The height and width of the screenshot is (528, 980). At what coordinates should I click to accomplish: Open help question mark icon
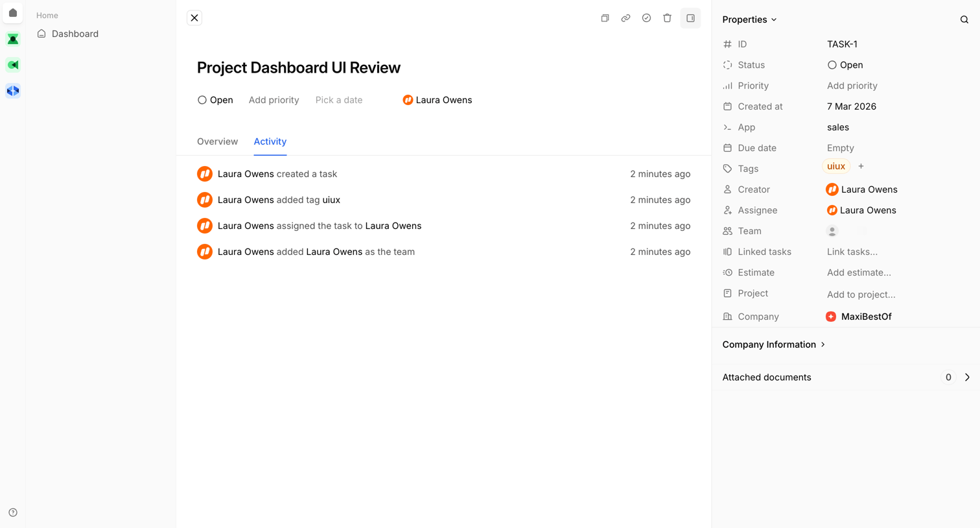coord(13,512)
